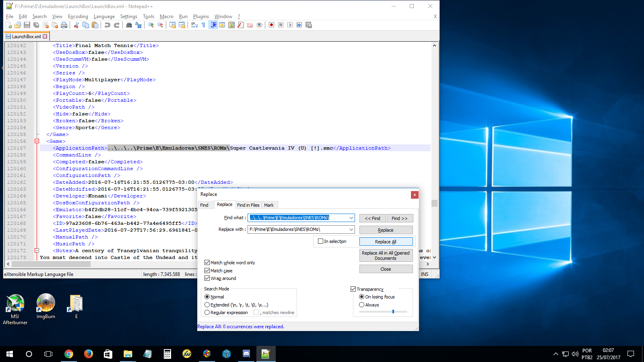The image size is (644, 362).
Task: Select Regular expression search mode
Action: tap(207, 313)
